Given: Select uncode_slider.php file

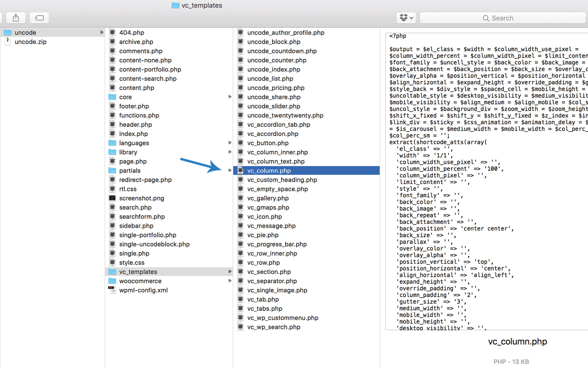Looking at the screenshot, I should coord(273,106).
